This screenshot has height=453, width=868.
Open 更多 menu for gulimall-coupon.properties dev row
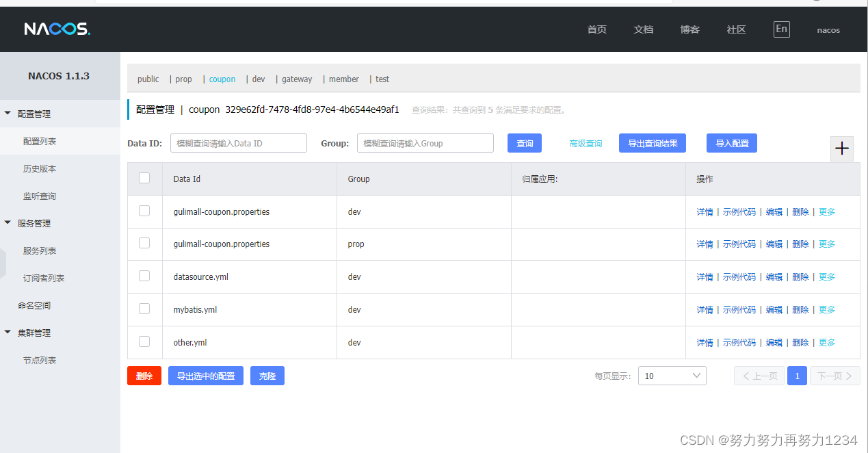(x=827, y=212)
